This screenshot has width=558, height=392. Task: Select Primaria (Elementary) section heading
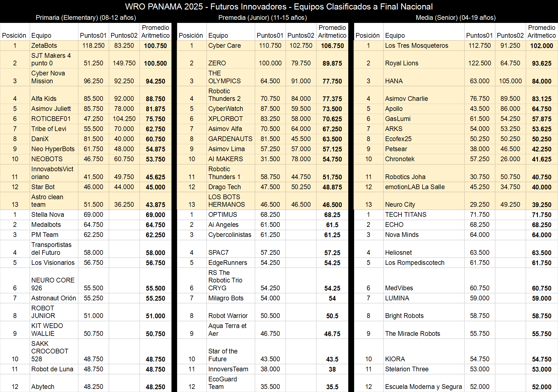click(x=86, y=18)
